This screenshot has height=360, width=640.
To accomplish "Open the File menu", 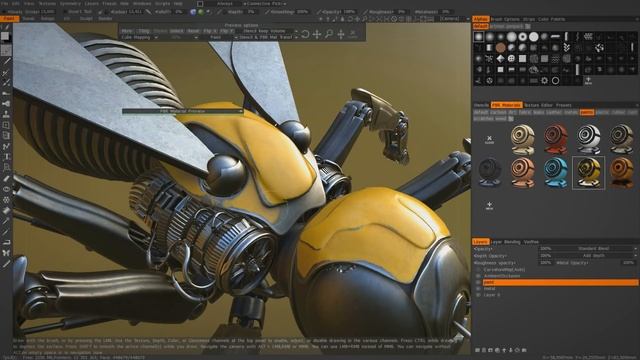I will [x=4, y=3].
